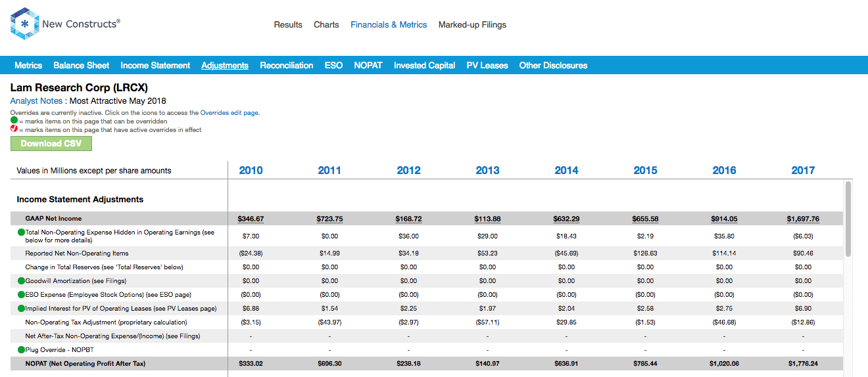The image size is (868, 377).
Task: Click the 2011 column header
Action: [x=329, y=170]
